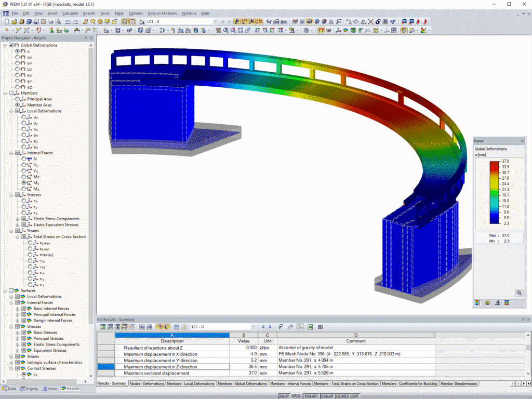Click the Save (floppy disk) toolbar icon
Viewport: 532px width, 399px height.
(x=36, y=22)
